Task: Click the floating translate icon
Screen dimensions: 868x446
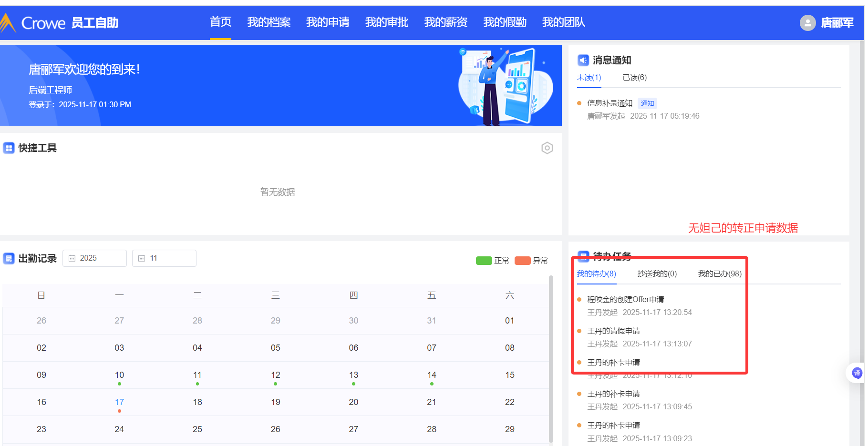Action: coord(857,373)
